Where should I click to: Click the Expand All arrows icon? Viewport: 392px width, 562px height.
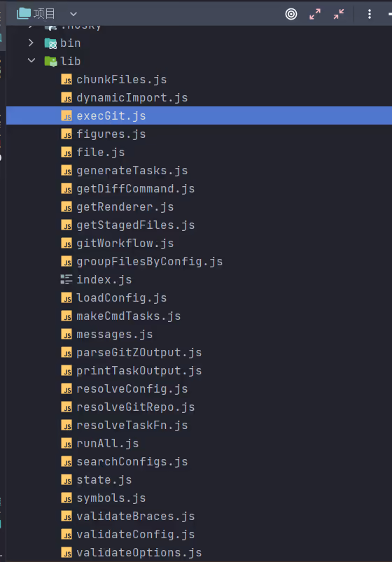315,14
